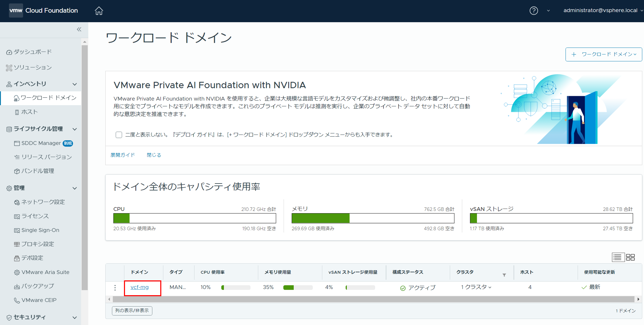Sort by ドメイン column header

tap(139, 272)
